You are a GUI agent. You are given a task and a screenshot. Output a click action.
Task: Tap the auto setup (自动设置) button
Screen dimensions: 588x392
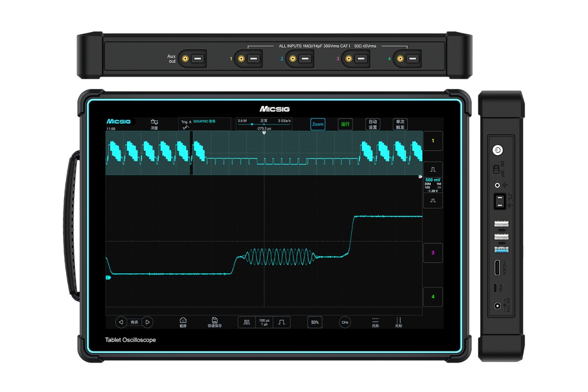(x=373, y=124)
